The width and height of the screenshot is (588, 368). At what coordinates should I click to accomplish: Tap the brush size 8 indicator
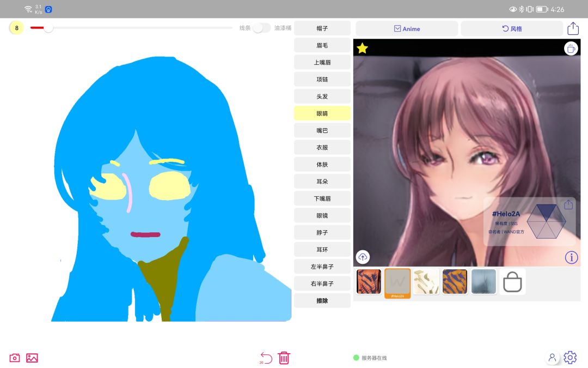pos(16,28)
